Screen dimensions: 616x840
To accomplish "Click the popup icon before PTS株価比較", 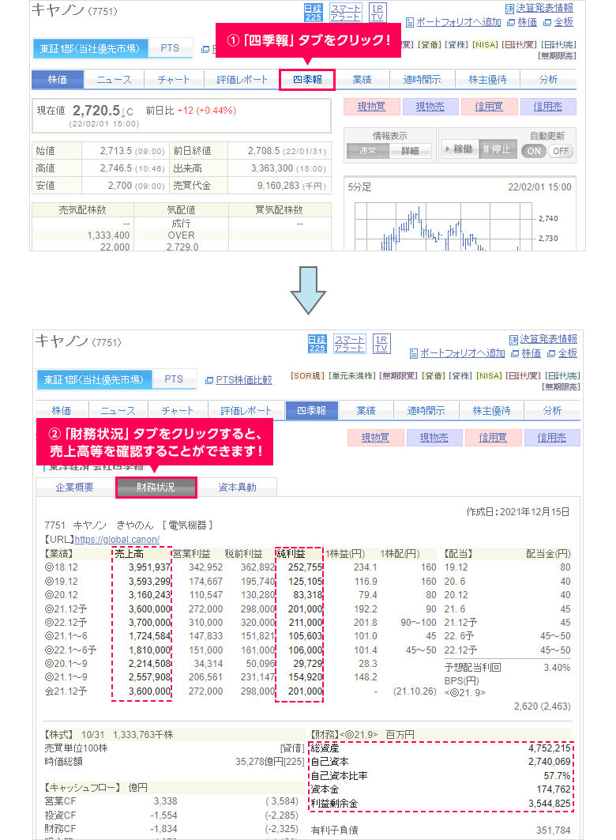I will click(x=209, y=380).
